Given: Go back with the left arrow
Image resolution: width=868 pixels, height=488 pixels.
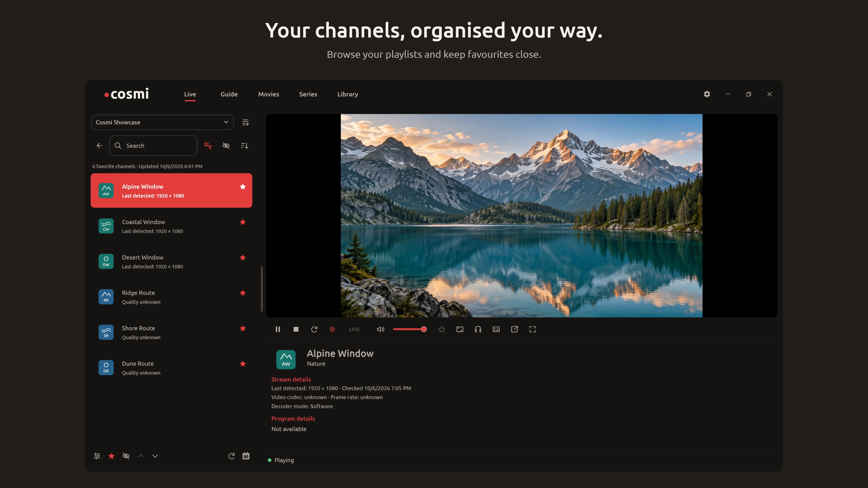Looking at the screenshot, I should 99,145.
